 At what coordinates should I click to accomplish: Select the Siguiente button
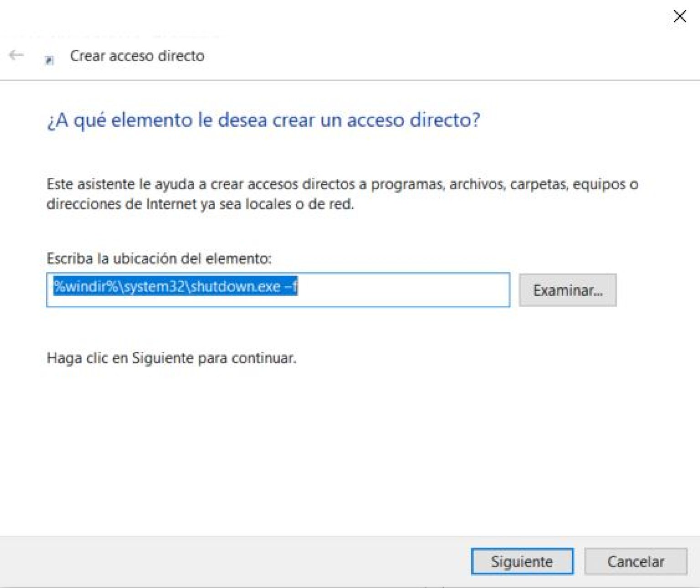(x=522, y=562)
